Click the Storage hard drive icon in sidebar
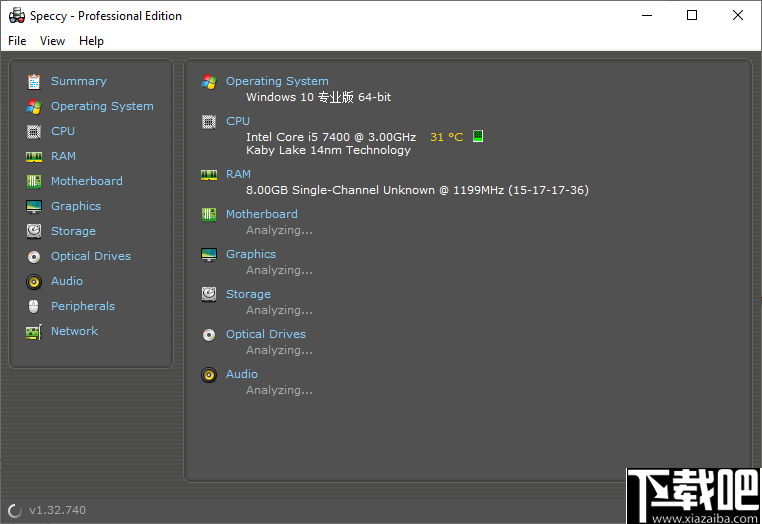Screen dimensions: 762x524 point(34,231)
